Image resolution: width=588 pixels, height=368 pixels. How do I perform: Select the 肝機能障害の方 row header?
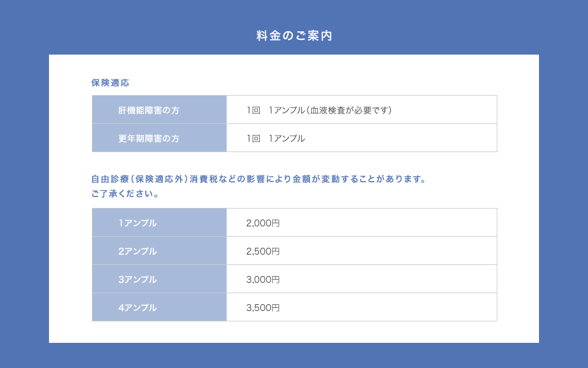pos(149,110)
